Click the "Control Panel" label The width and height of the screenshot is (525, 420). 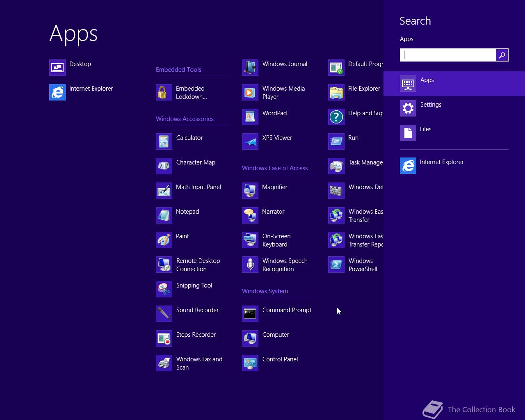tap(280, 359)
